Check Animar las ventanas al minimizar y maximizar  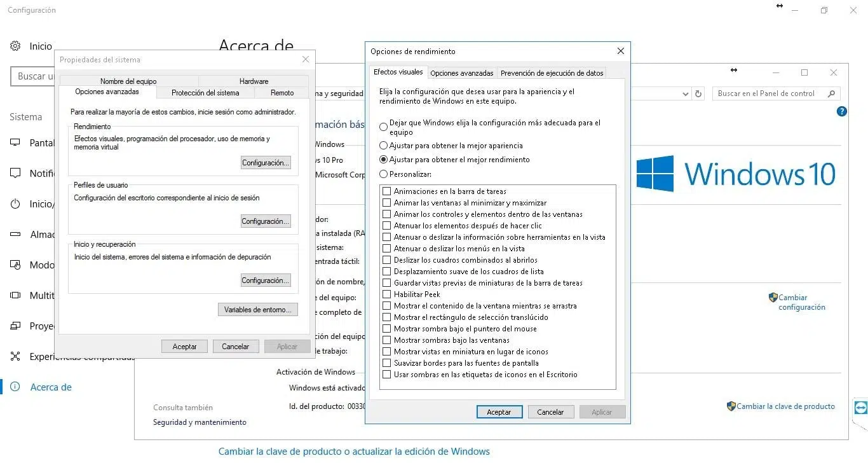coord(386,202)
